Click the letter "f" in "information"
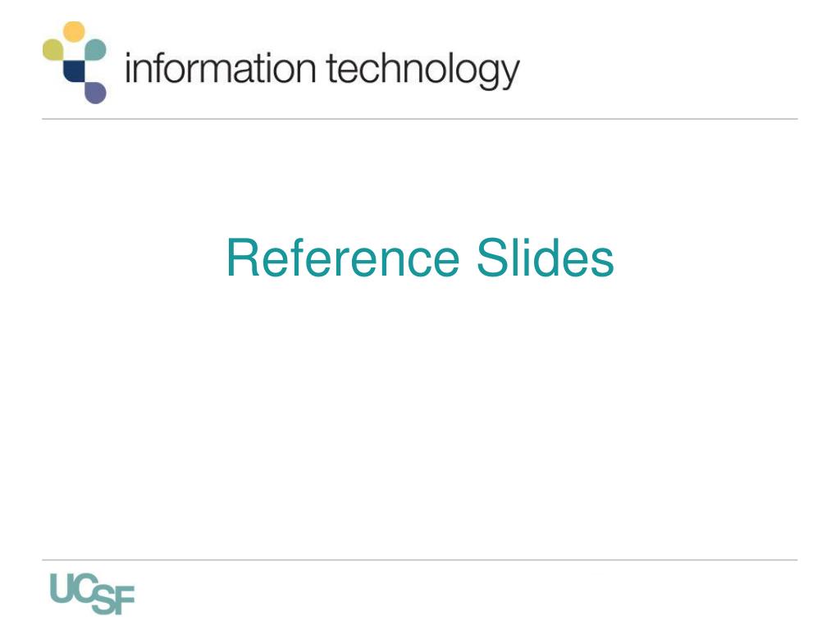The height and width of the screenshot is (630, 840). click(164, 67)
